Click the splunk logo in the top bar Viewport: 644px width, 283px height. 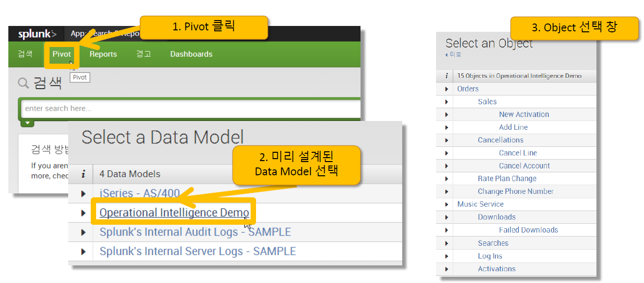point(36,34)
